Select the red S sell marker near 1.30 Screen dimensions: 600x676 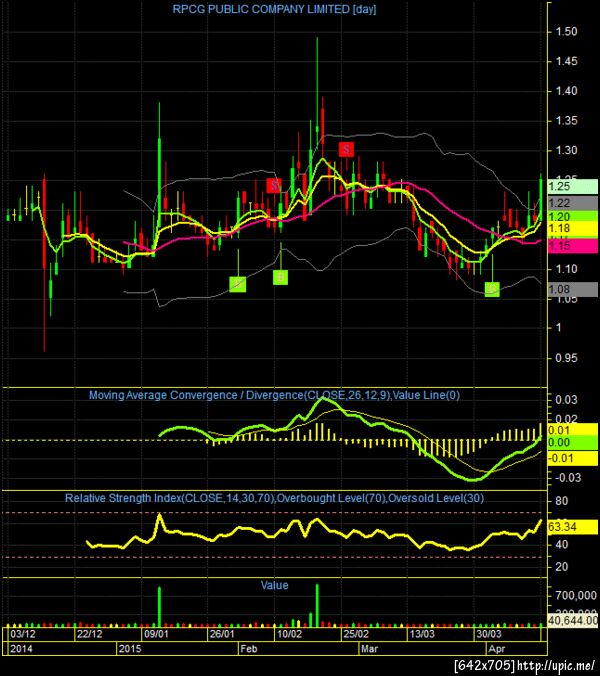[346, 150]
